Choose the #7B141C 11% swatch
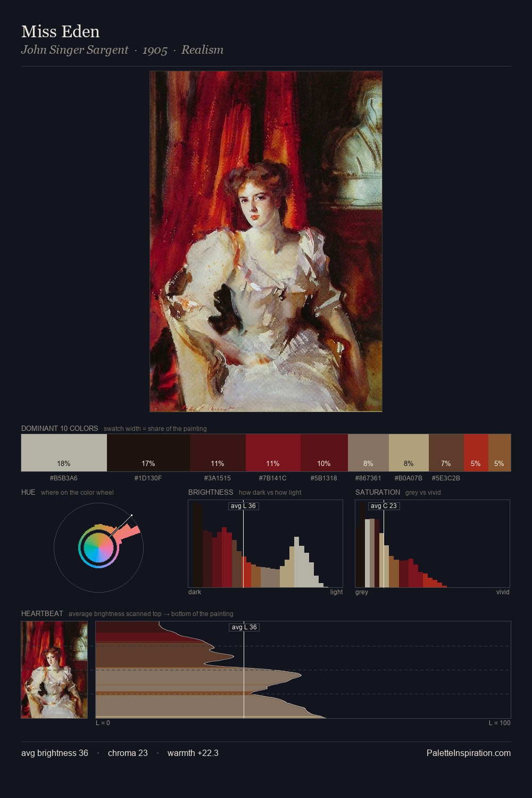This screenshot has height=798, width=532. pos(273,453)
